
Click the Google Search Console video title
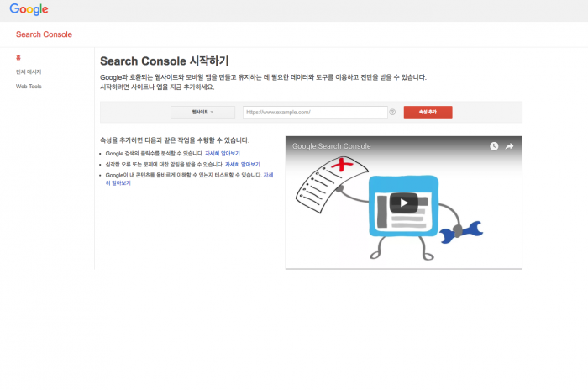[x=332, y=146]
